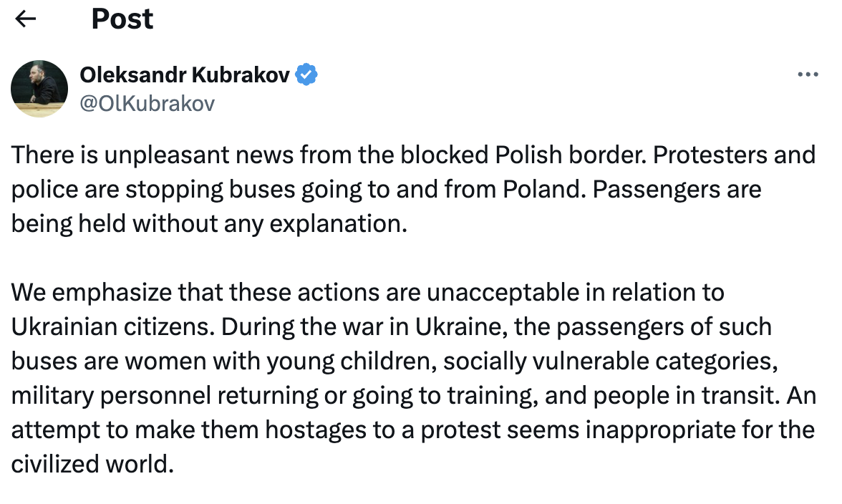Select the sentence 'Protesters and police are stopping buses'
Viewport: 842px width, 504px height.
coord(413,172)
